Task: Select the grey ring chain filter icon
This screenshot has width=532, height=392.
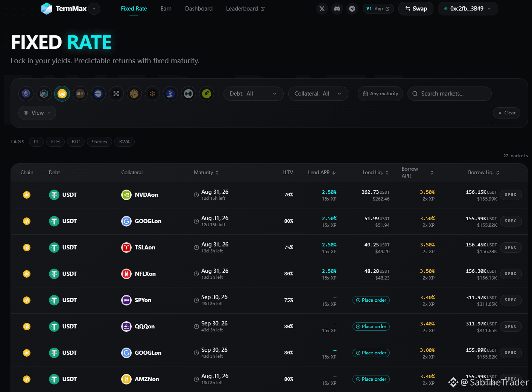Action: coord(188,94)
